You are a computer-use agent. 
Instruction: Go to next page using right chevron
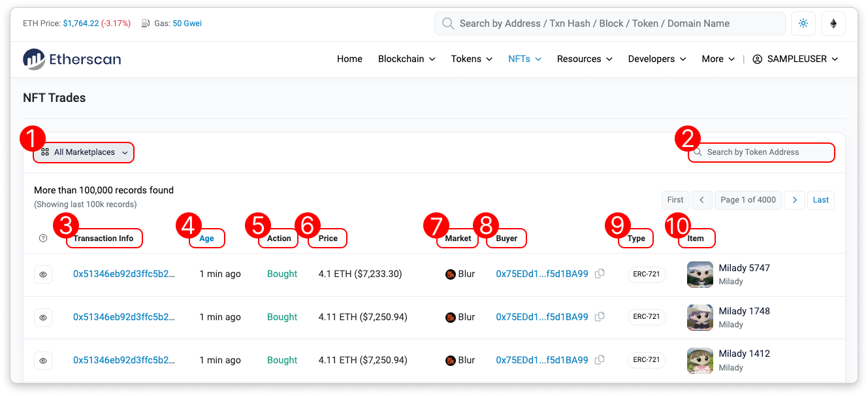[794, 200]
